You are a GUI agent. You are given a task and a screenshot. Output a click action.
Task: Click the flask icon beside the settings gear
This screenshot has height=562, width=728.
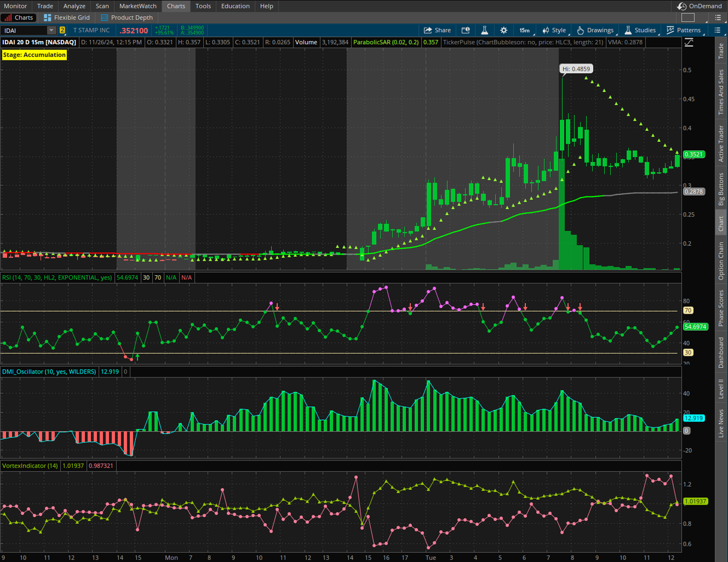click(485, 30)
